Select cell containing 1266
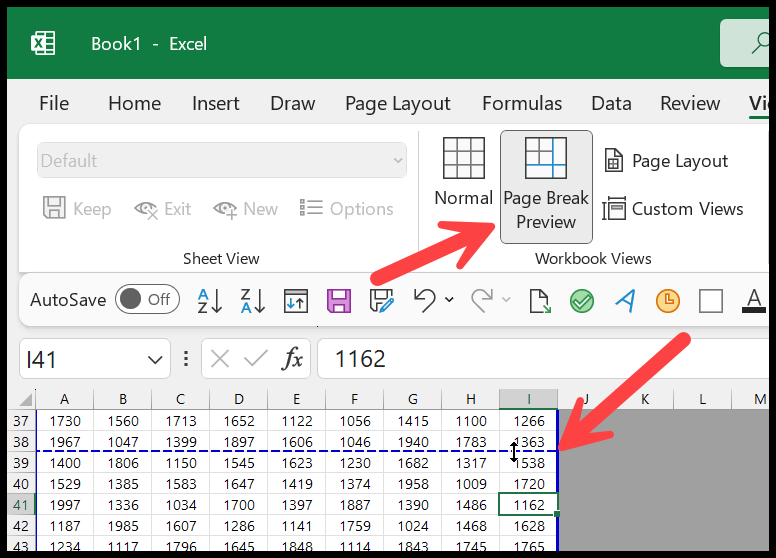The width and height of the screenshot is (776, 558). 529,421
